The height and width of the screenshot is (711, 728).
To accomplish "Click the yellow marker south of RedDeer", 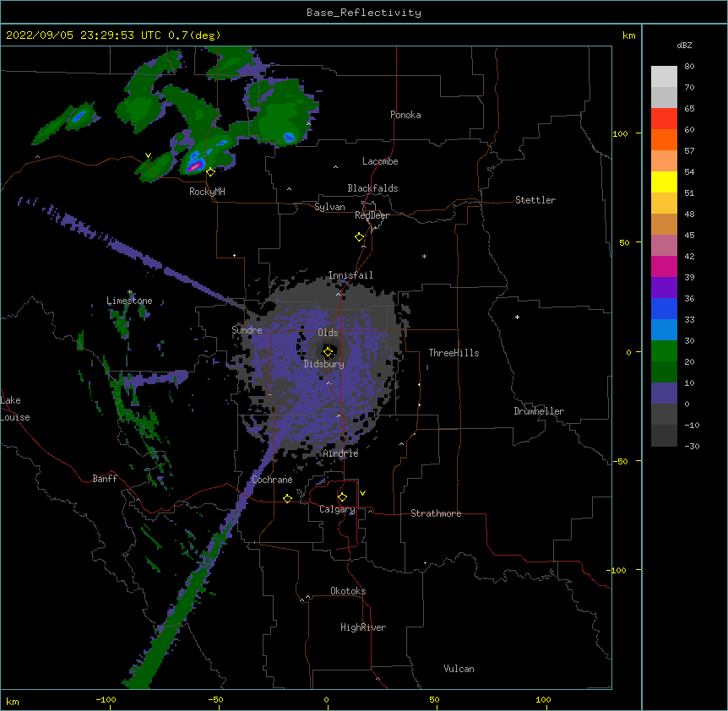I will coord(359,237).
